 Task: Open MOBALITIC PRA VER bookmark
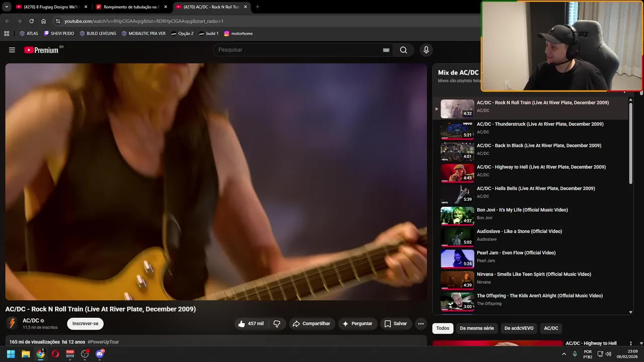pyautogui.click(x=143, y=34)
